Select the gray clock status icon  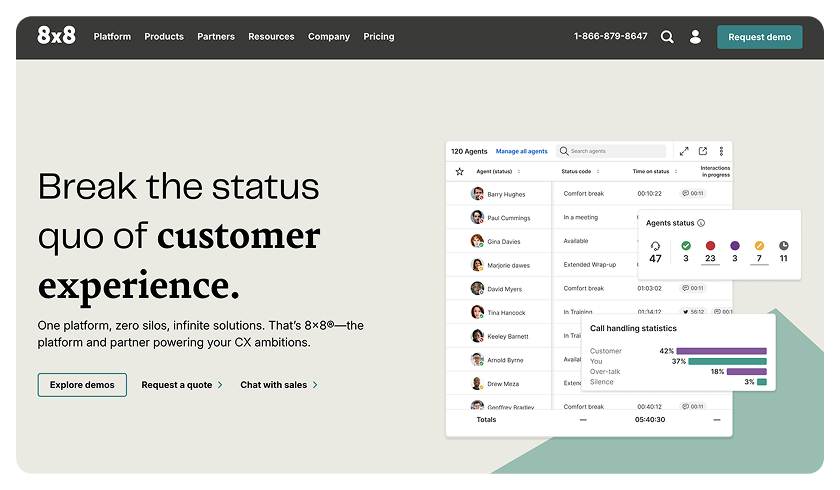click(x=784, y=246)
